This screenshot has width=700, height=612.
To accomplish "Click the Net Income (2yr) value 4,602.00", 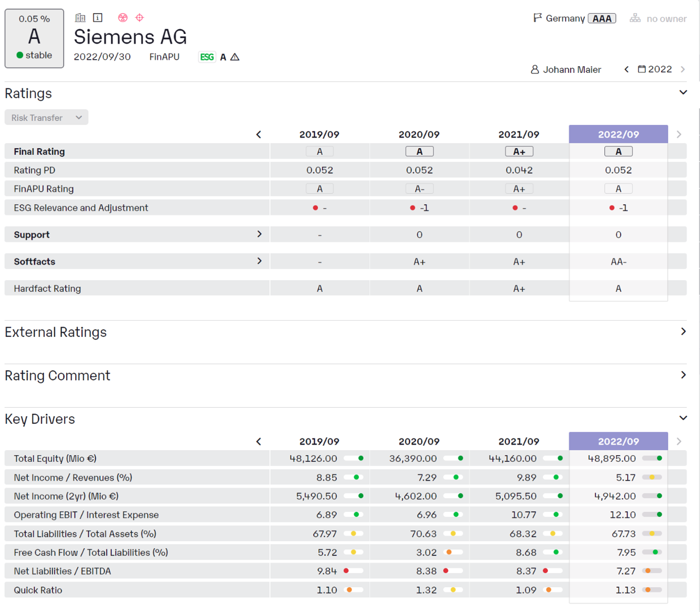I will click(x=416, y=496).
